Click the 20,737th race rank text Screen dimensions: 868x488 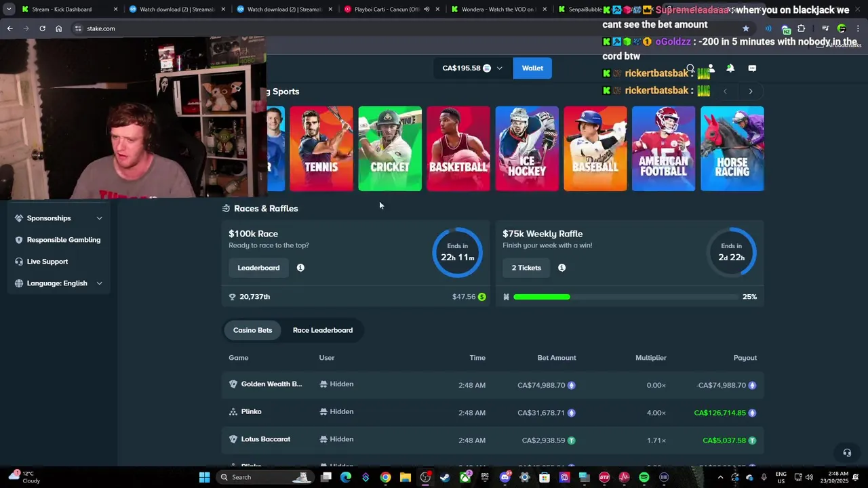tap(254, 297)
